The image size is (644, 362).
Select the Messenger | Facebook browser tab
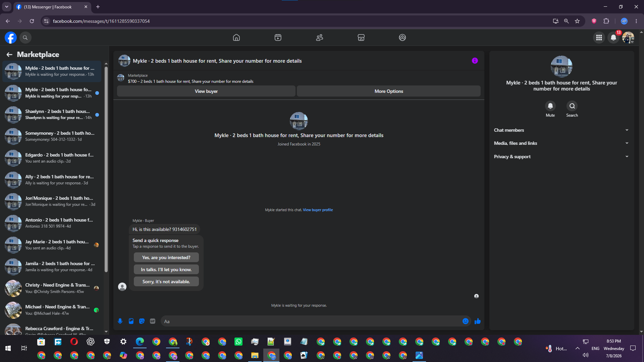[x=52, y=7]
